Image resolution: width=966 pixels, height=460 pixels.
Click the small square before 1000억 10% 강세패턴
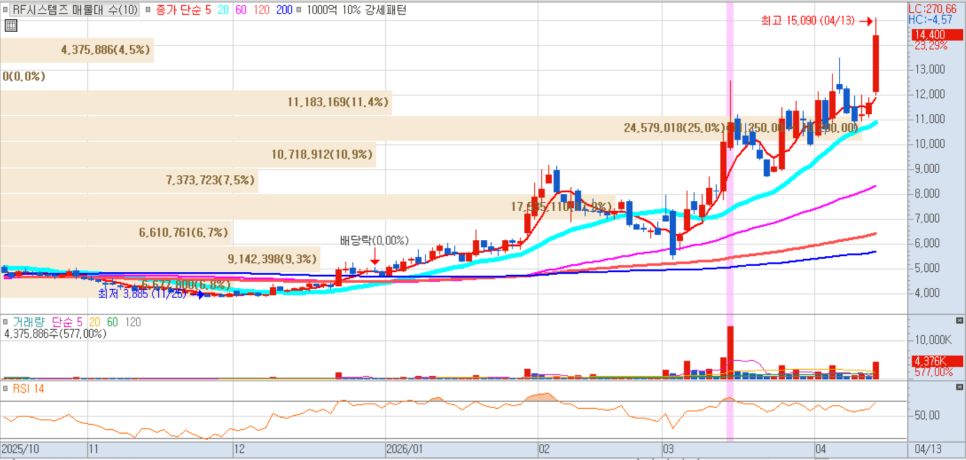pos(299,10)
